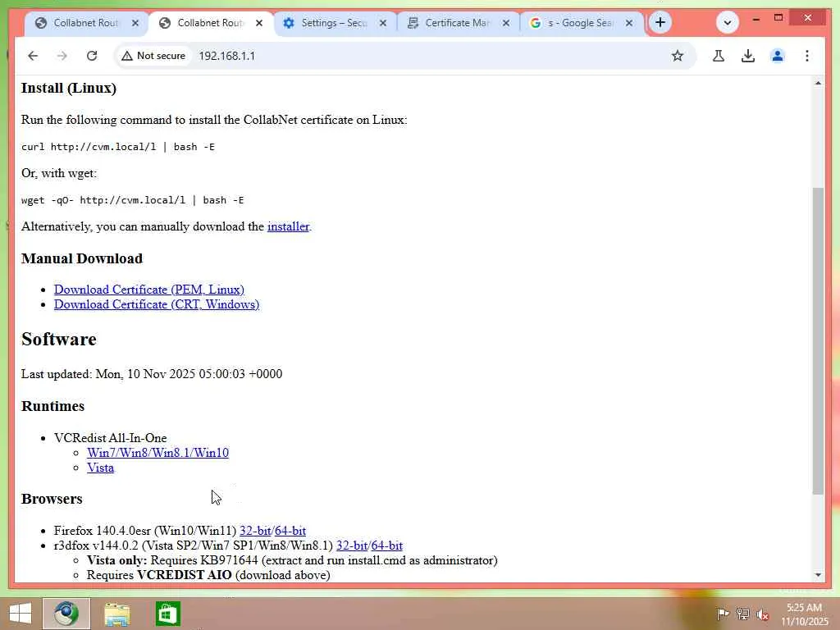
Task: Open File Explorer from the taskbar
Action: 116,614
